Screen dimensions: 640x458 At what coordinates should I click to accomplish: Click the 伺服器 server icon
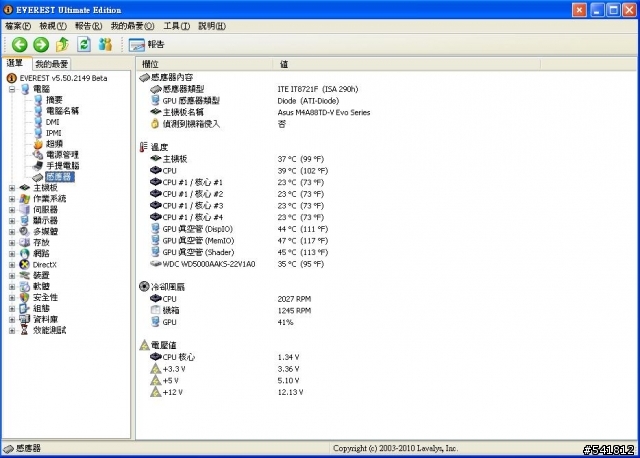pos(24,210)
